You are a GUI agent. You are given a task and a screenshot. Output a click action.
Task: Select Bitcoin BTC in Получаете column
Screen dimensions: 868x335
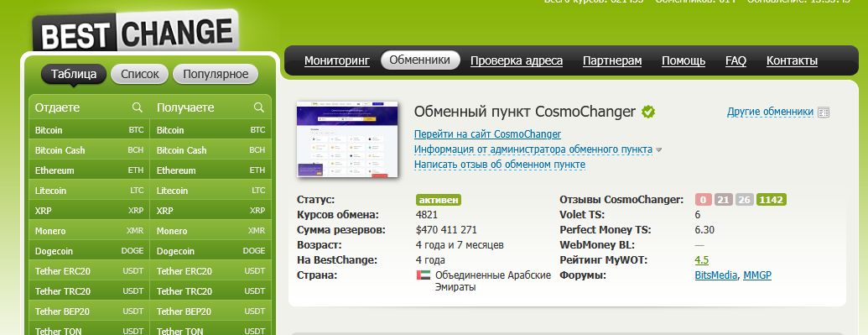(x=211, y=130)
